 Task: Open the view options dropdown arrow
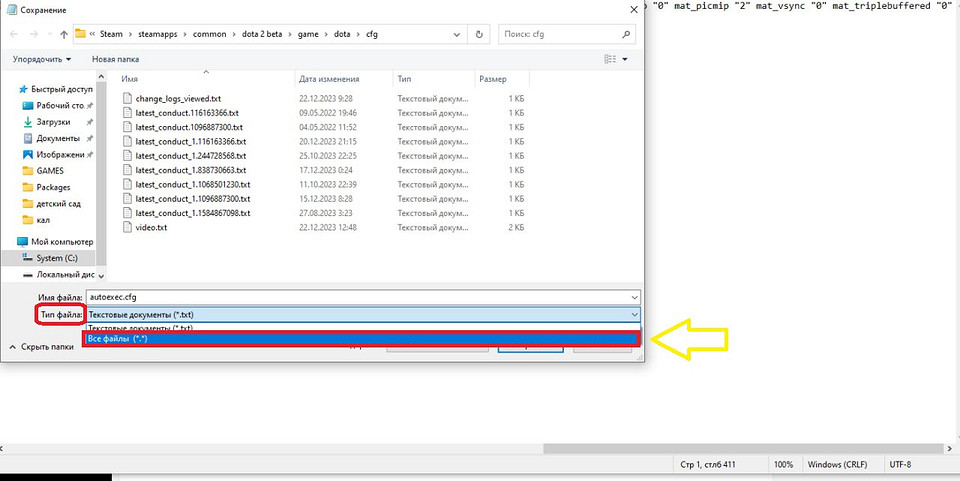(x=625, y=59)
